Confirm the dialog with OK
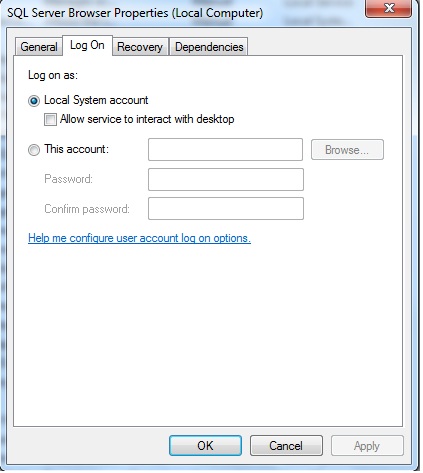 coord(205,446)
